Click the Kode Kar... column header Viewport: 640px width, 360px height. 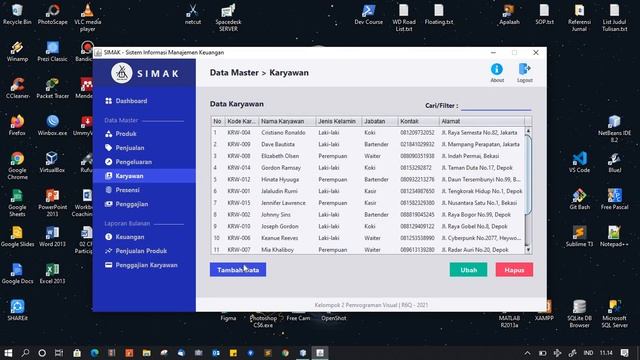point(241,121)
